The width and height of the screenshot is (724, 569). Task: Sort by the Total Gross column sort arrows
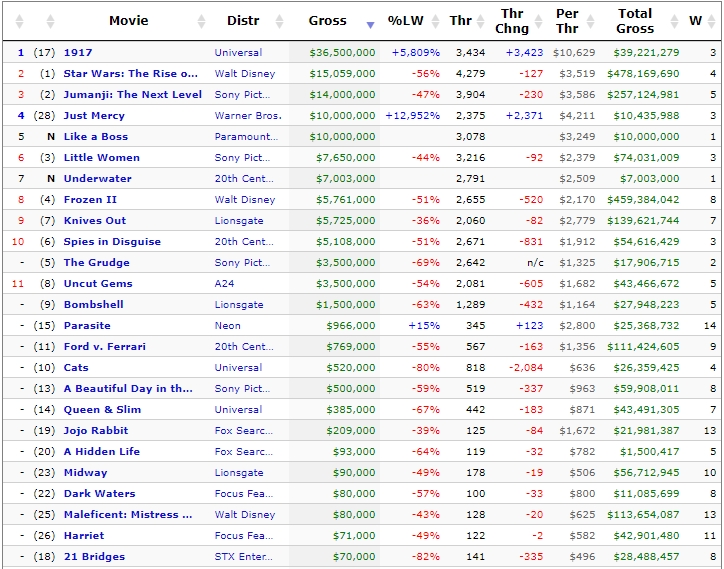click(675, 21)
